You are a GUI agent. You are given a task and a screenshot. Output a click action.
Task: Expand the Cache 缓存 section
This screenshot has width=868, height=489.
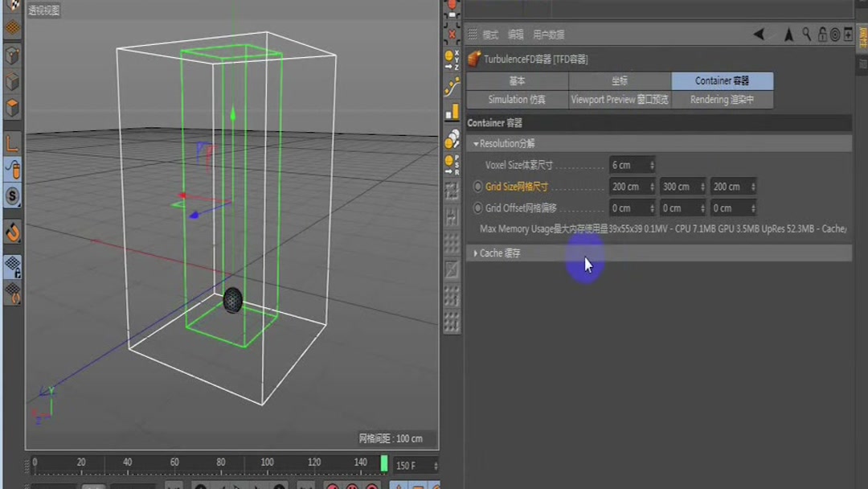476,253
